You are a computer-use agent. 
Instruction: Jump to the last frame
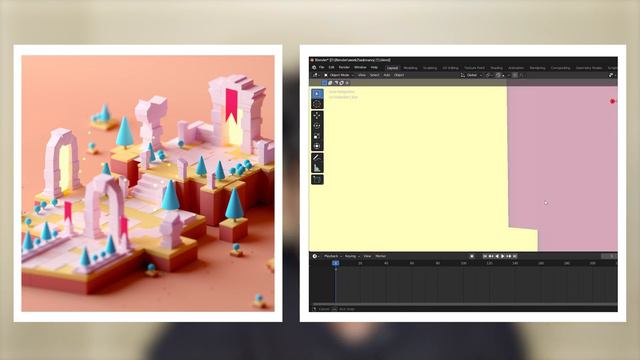pyautogui.click(x=515, y=256)
